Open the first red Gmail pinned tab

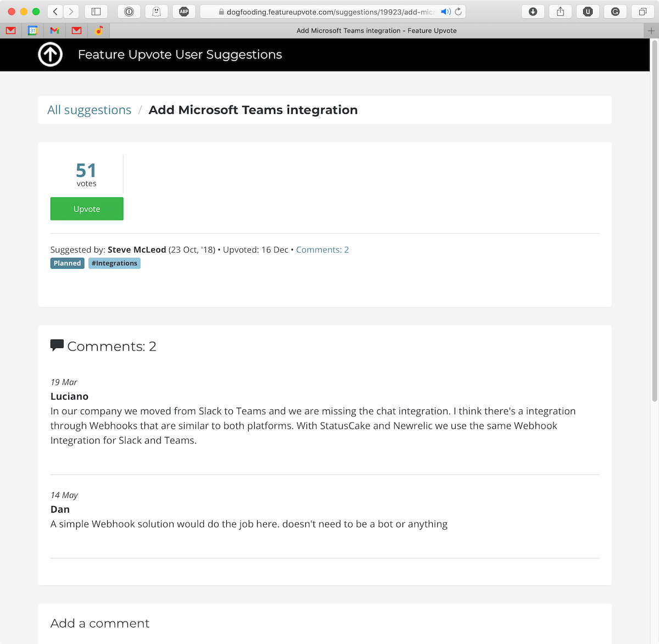(10, 31)
